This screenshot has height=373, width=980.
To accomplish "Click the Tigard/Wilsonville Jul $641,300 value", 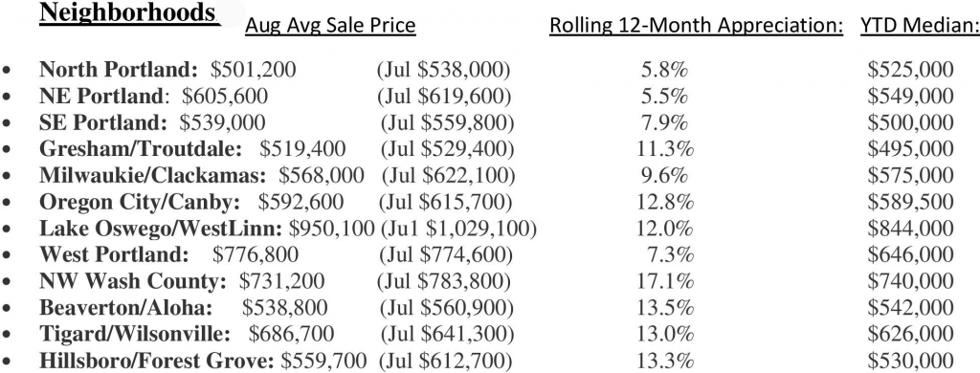I will [x=446, y=334].
